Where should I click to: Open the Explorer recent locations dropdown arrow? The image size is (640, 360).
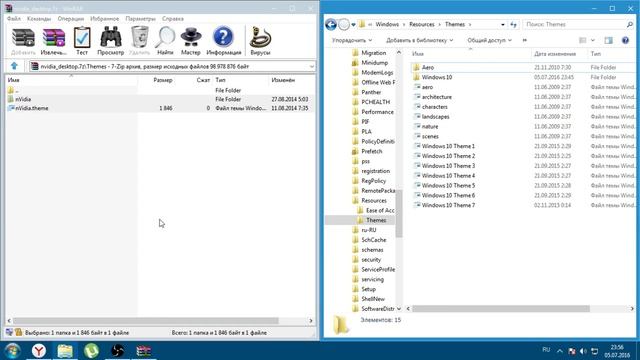[353, 24]
